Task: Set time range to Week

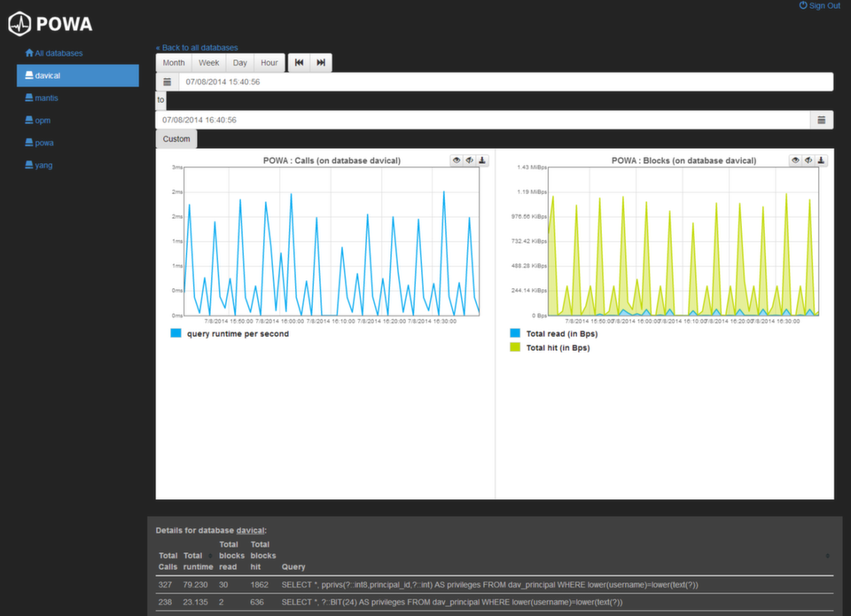Action: [x=209, y=62]
